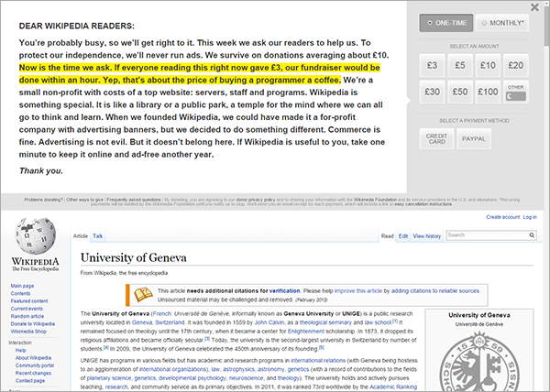Click the Create account link
This screenshot has height=392, width=550.
[x=502, y=217]
